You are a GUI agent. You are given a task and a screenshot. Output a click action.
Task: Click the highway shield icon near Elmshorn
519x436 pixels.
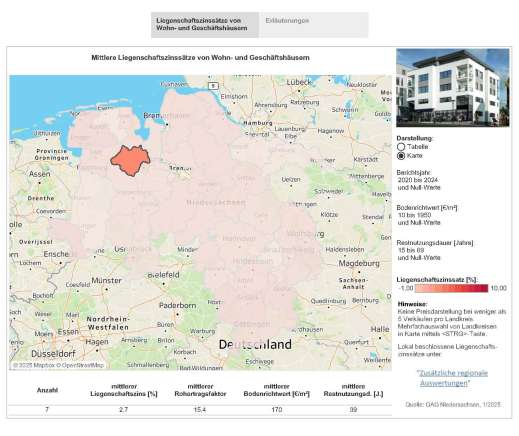click(213, 86)
